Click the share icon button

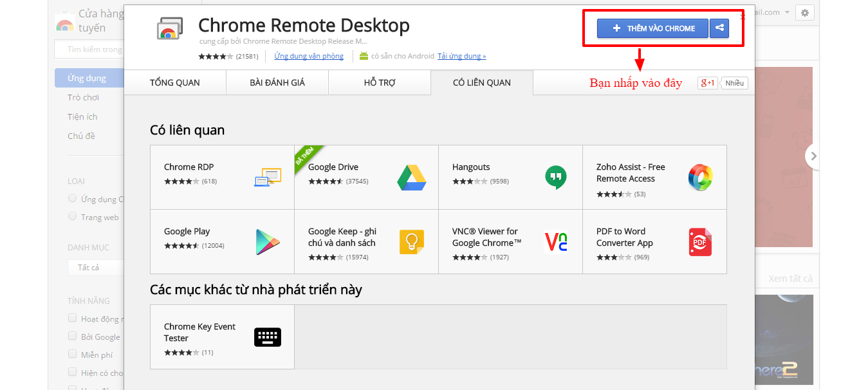719,28
